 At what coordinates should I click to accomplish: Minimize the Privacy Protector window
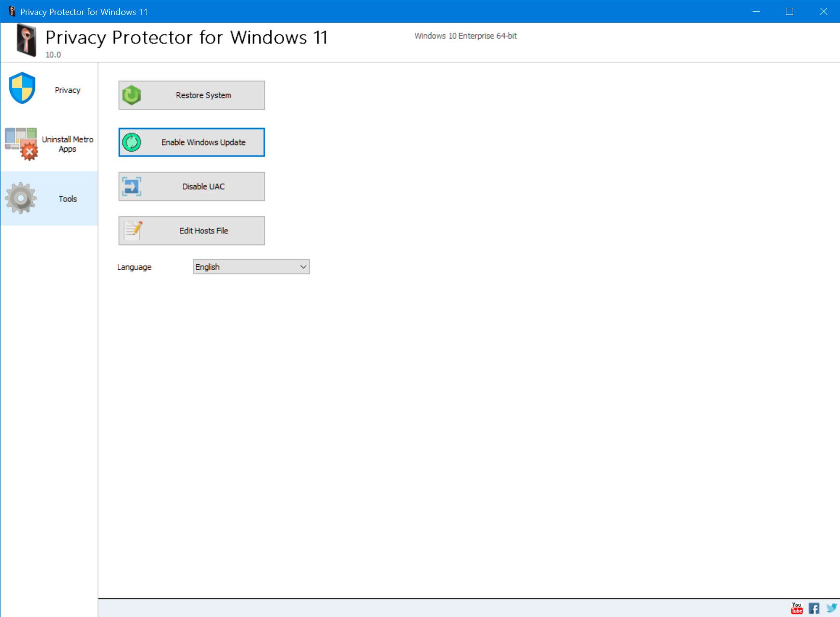(x=756, y=11)
